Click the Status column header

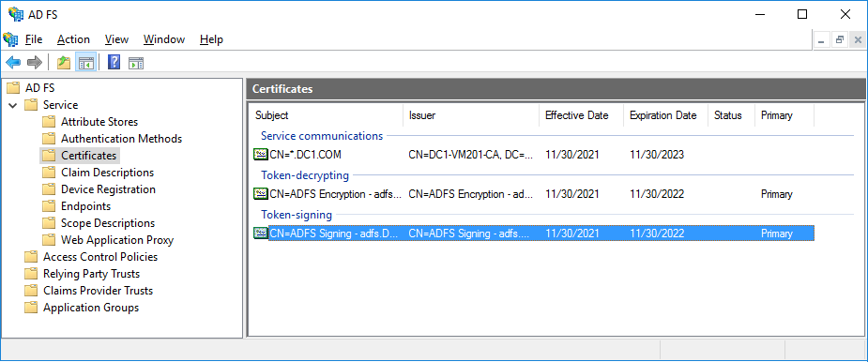point(731,115)
